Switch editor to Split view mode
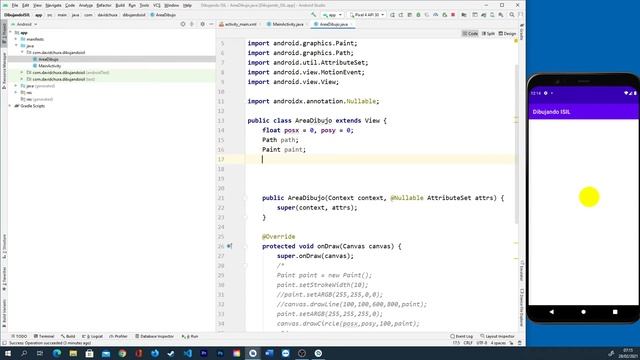The height and width of the screenshot is (360, 640). (488, 33)
